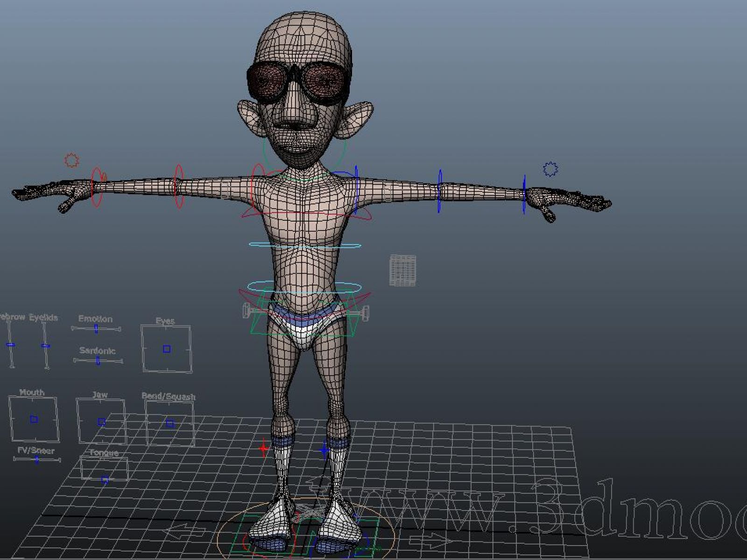Select the blue gear-shaped hand settings control
Image resolution: width=747 pixels, height=560 pixels.
pyautogui.click(x=550, y=169)
